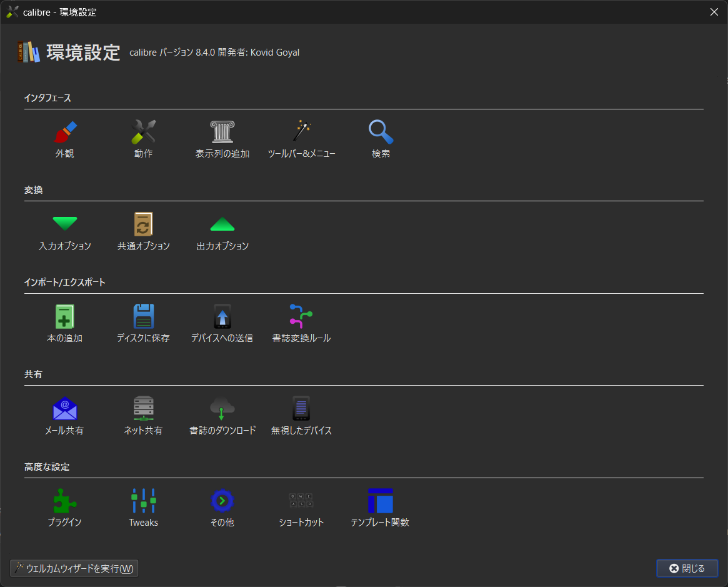
Task: Click the 書誌変換ルール icon
Action: pyautogui.click(x=301, y=321)
